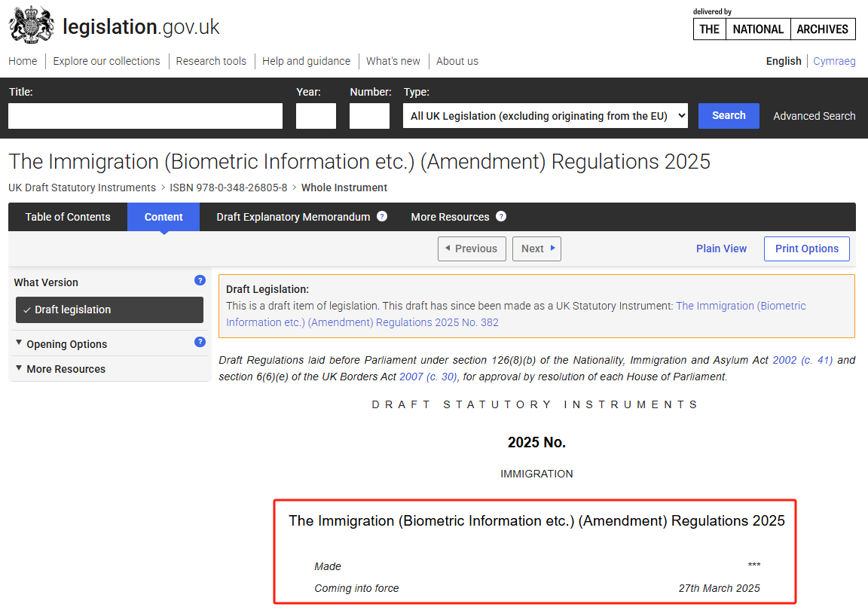Expand More Resources in the sidebar

[x=66, y=369]
